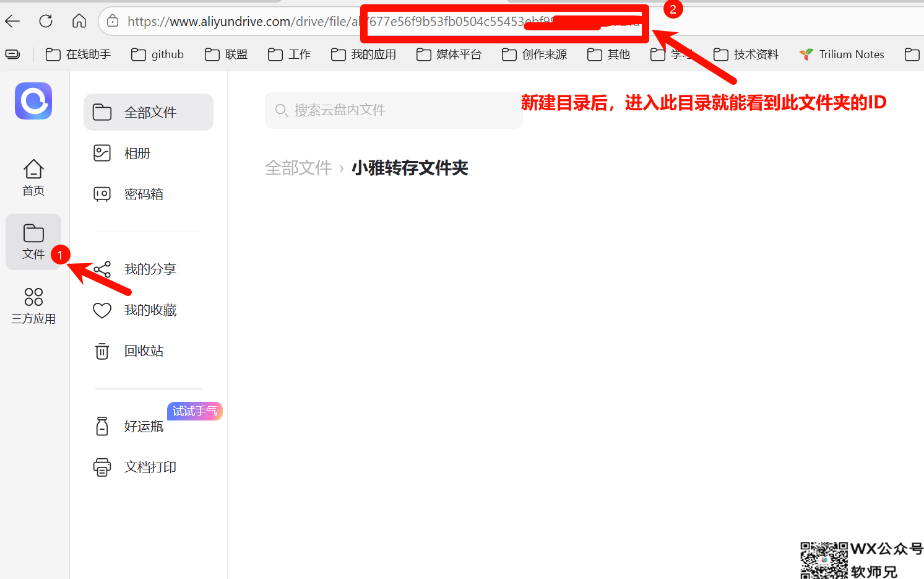Open the 文件 files section
The height and width of the screenshot is (579, 924).
33,242
